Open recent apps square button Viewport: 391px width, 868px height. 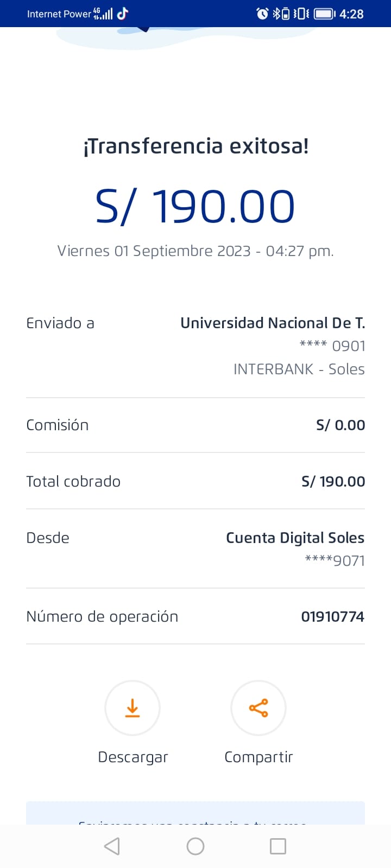[278, 846]
